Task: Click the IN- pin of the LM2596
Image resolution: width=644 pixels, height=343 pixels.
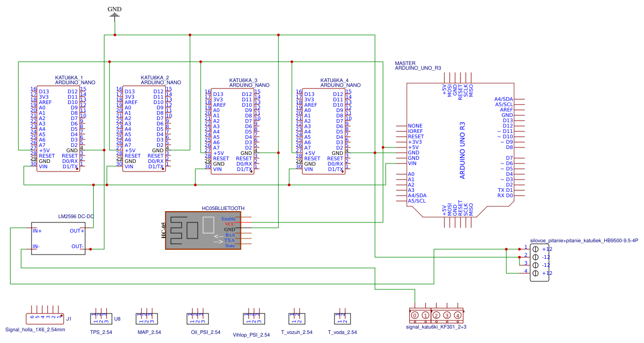Action: pyautogui.click(x=36, y=247)
